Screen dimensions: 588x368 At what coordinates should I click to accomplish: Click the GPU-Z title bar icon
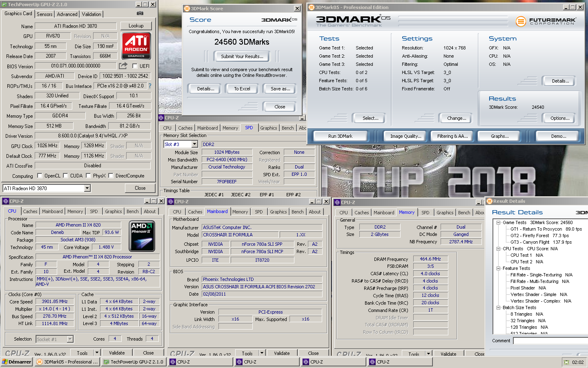coord(4,4)
